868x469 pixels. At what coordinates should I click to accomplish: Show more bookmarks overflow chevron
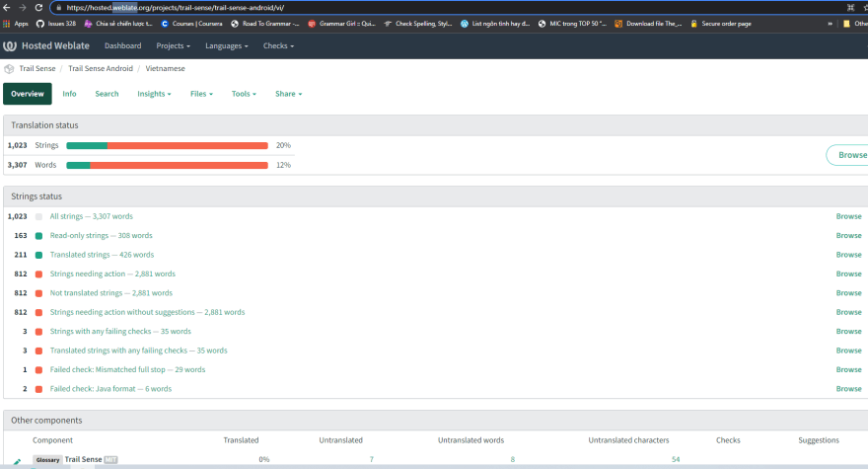pos(830,24)
